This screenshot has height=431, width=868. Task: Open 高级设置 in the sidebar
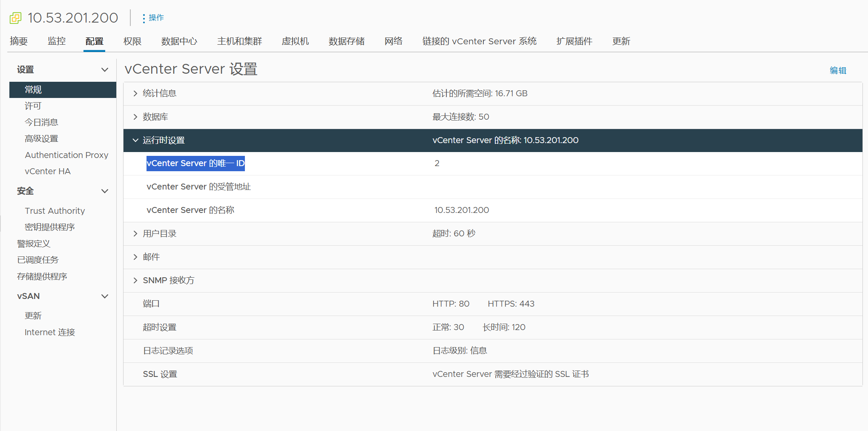[41, 139]
